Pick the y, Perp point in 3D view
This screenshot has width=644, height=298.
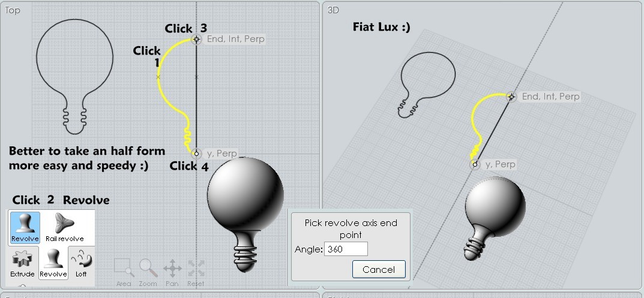[475, 165]
